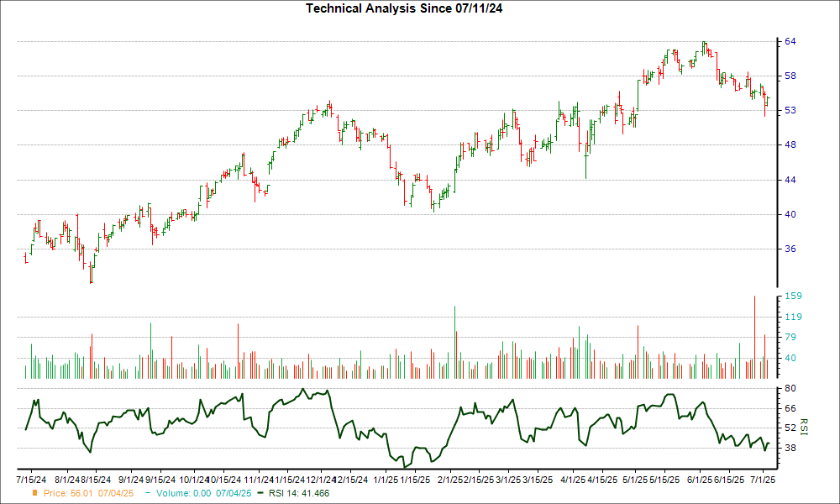This screenshot has height=504, width=840.
Task: Click the 7/1/25 date label
Action: click(x=762, y=480)
